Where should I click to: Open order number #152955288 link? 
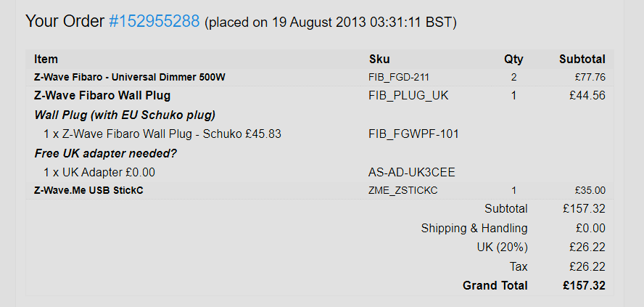[x=154, y=22]
